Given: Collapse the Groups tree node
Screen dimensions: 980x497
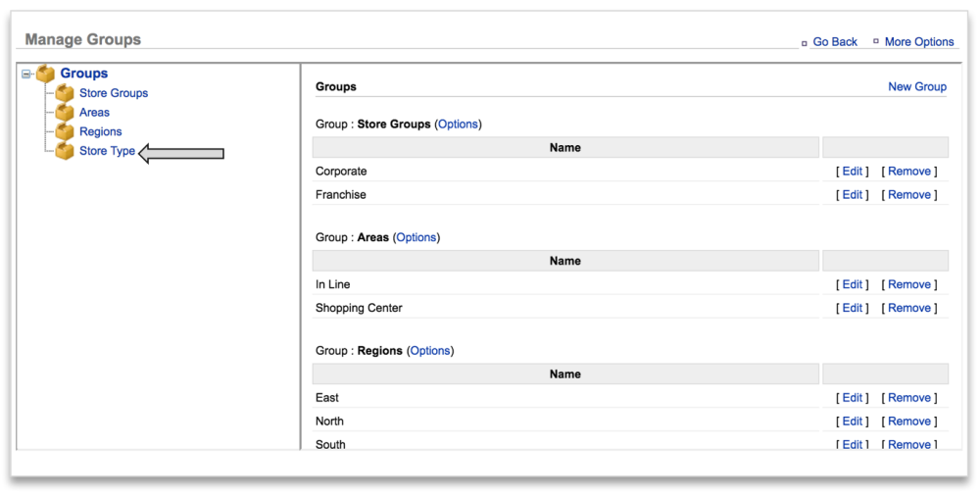Looking at the screenshot, I should (x=26, y=75).
